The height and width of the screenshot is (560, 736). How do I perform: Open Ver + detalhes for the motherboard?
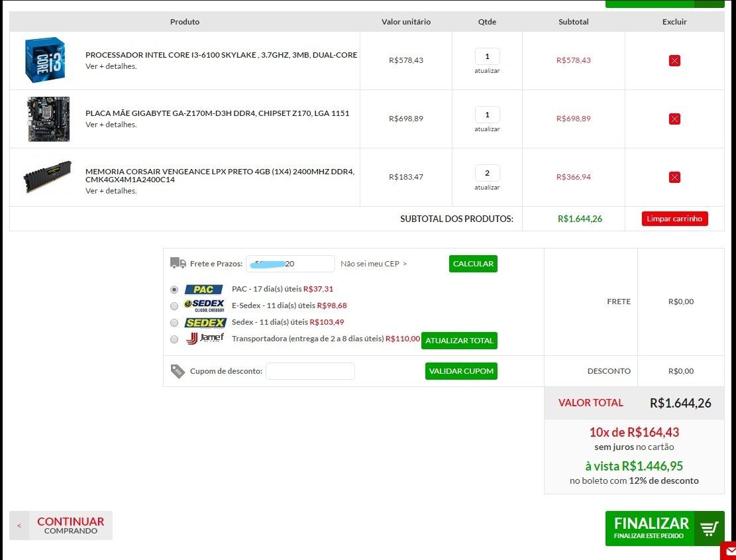pos(111,125)
